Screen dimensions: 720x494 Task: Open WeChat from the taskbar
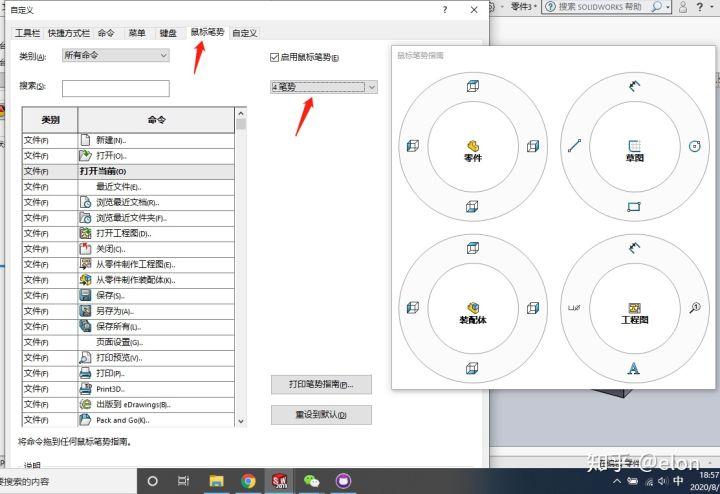312,481
